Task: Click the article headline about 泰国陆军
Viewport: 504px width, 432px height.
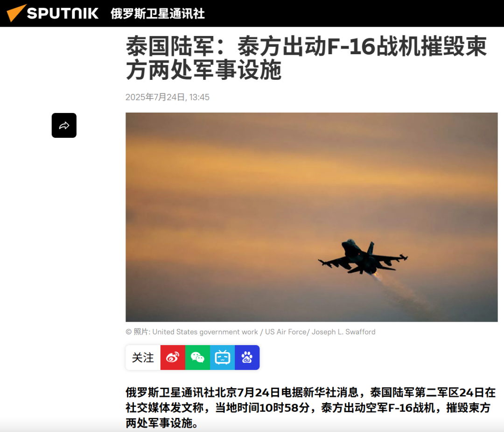Action: 306,58
